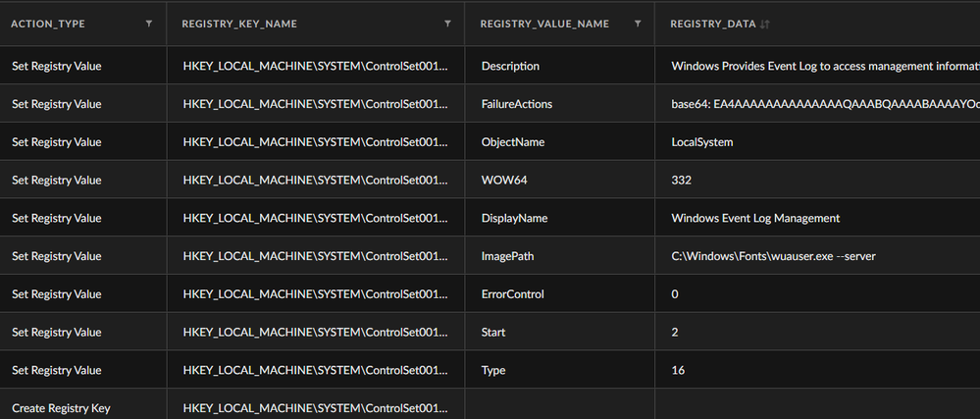Open the ACTION_TYPE column filter icon
This screenshot has width=980, height=419.
click(149, 24)
